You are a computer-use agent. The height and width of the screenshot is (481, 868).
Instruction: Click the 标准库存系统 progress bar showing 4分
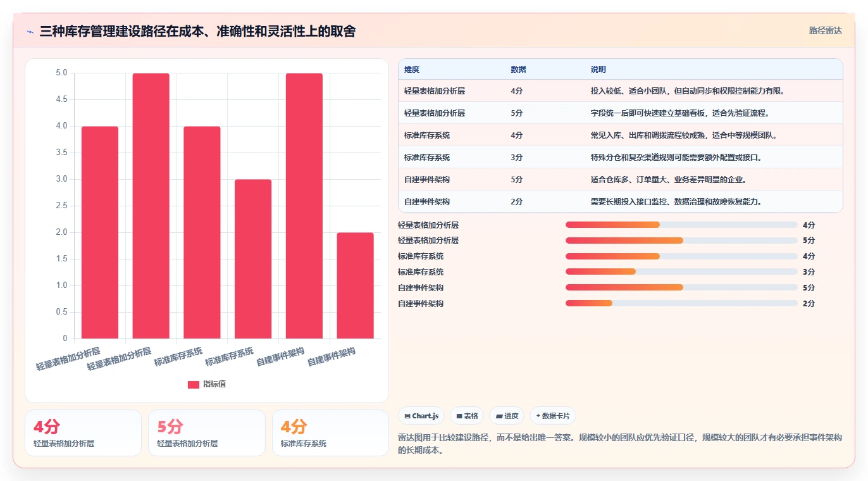(x=681, y=256)
